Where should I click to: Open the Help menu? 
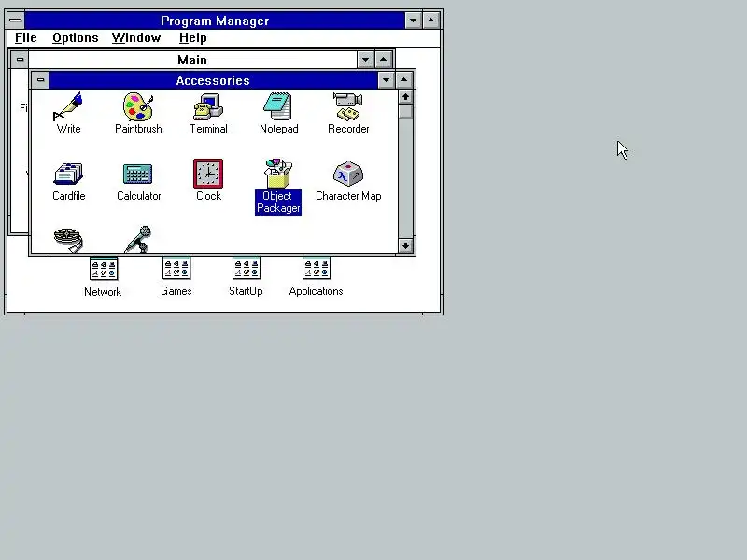click(193, 38)
